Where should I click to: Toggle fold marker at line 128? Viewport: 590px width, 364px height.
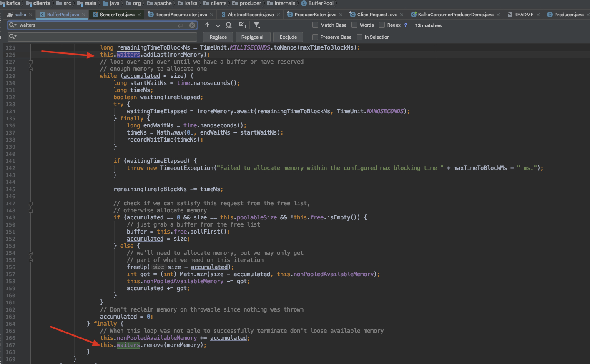30,69
